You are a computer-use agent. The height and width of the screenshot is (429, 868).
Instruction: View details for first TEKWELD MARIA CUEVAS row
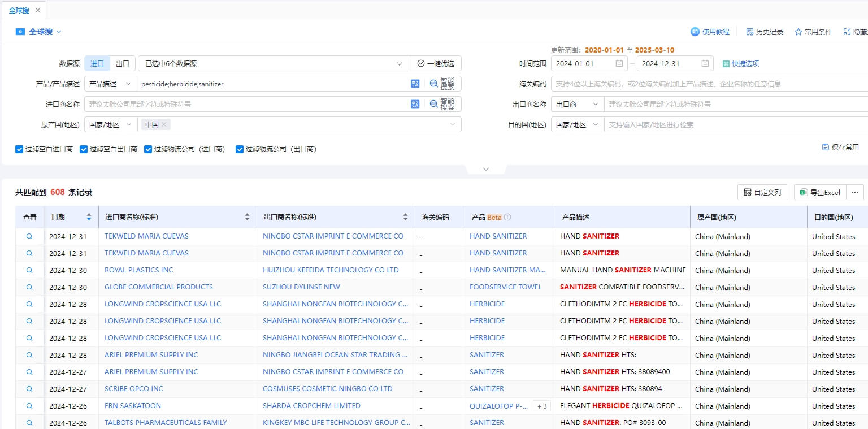point(29,236)
